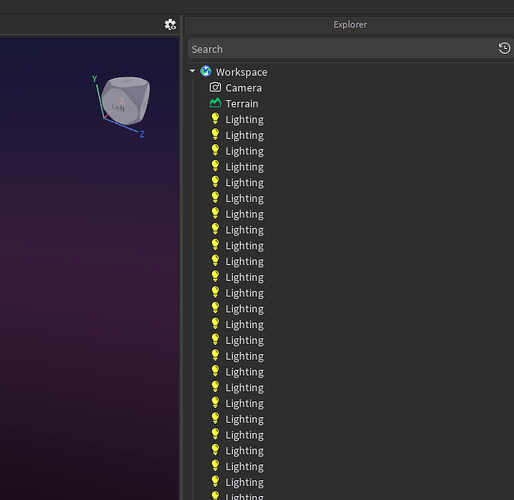The width and height of the screenshot is (514, 500).
Task: Click the Explorer panel title
Action: [350, 25]
